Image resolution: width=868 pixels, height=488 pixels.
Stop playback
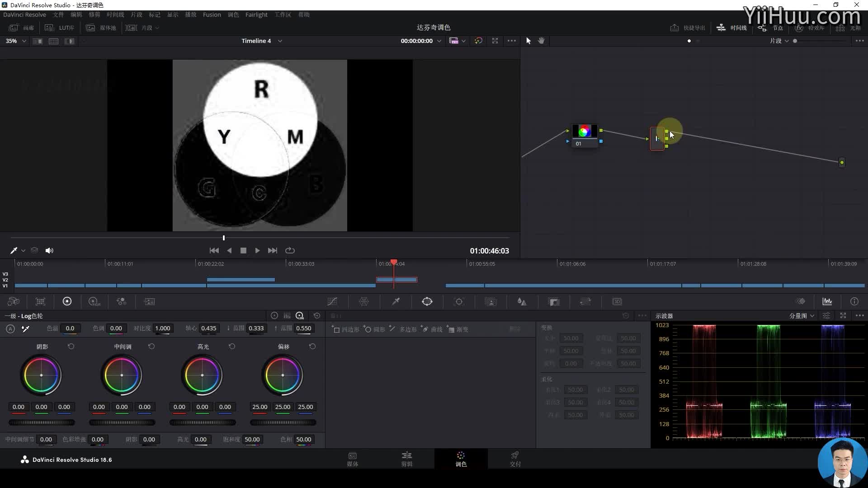point(243,250)
